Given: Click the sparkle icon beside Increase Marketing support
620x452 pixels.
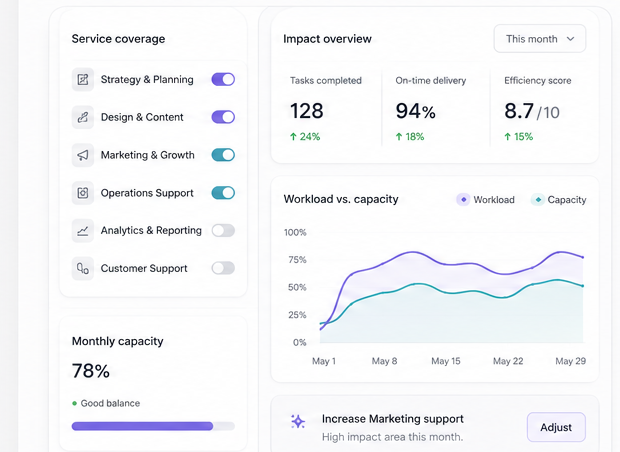Looking at the screenshot, I should coord(298,422).
